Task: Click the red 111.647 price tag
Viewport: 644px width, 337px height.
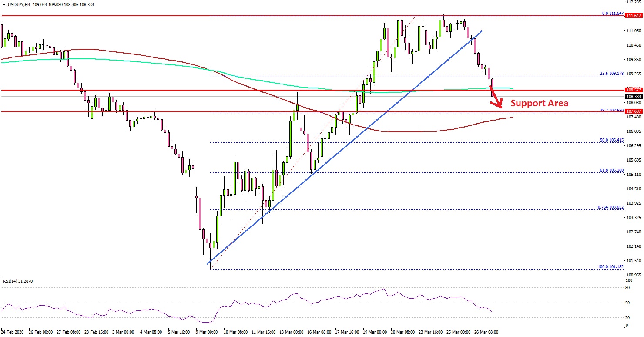Action: coord(633,16)
